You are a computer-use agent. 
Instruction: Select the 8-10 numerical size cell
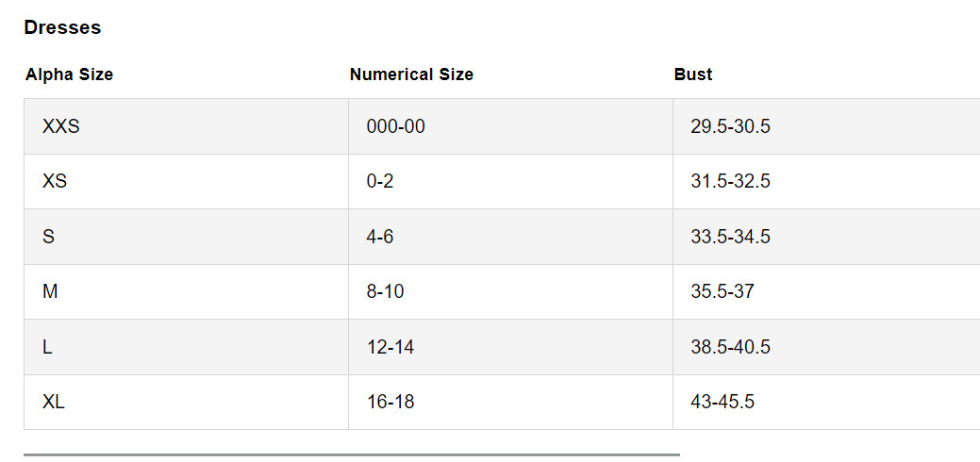[x=510, y=292]
